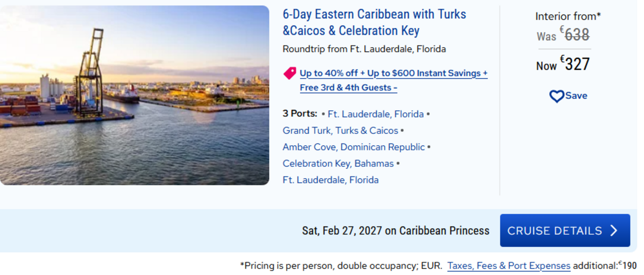Click the chevron arrow on Cruise Details

(614, 230)
